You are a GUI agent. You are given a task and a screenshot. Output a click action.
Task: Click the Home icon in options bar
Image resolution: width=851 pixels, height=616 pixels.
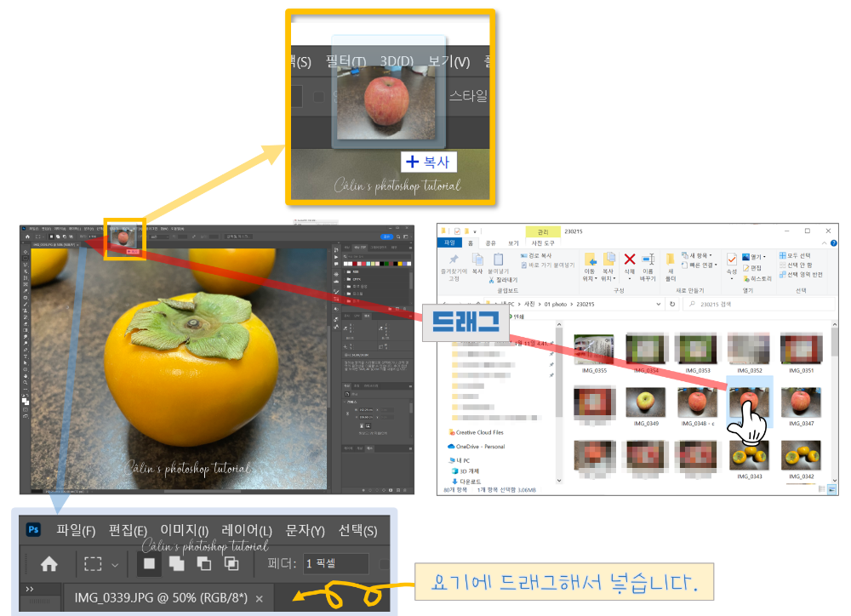(49, 564)
